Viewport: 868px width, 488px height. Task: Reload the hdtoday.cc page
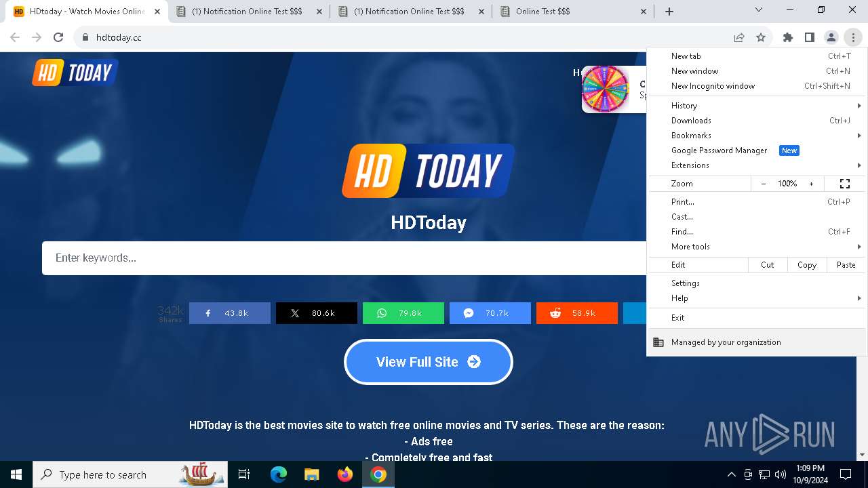click(x=58, y=37)
